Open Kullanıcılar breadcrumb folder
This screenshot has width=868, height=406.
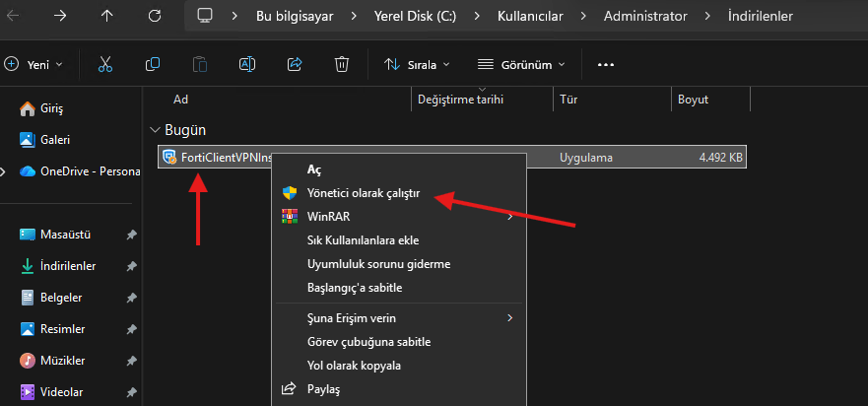click(x=530, y=17)
